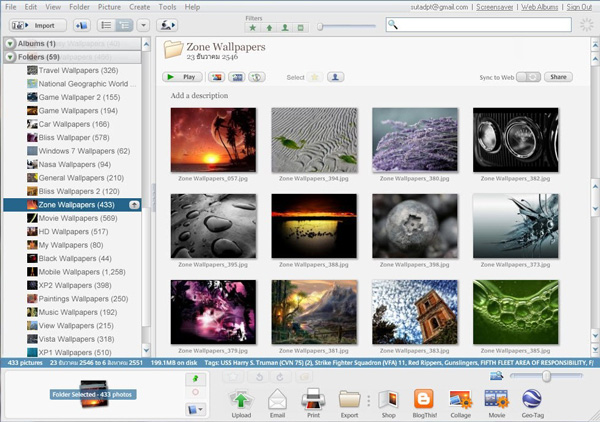Click the Import button

tap(38, 25)
